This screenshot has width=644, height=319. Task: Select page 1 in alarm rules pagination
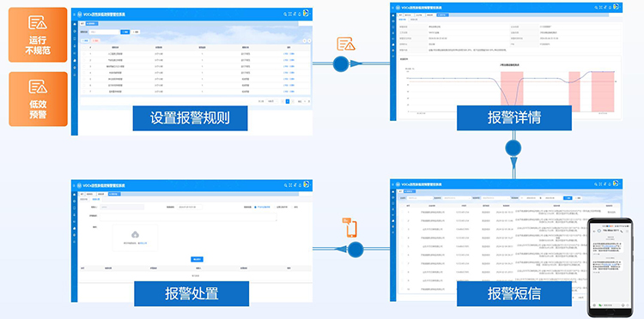(x=288, y=101)
